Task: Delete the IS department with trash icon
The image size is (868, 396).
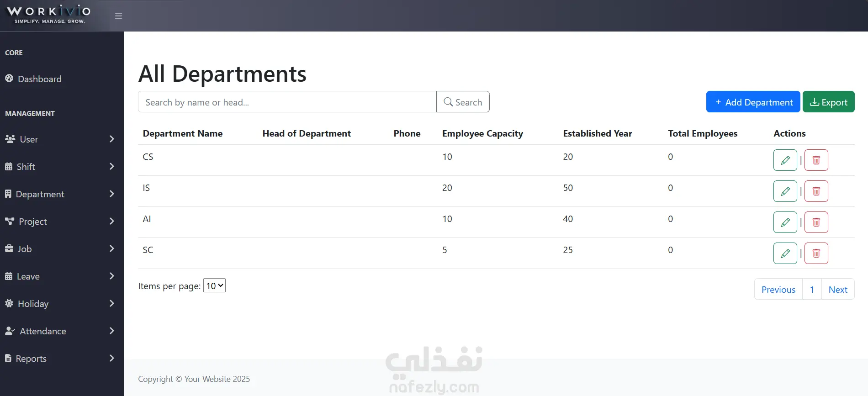Action: [816, 191]
